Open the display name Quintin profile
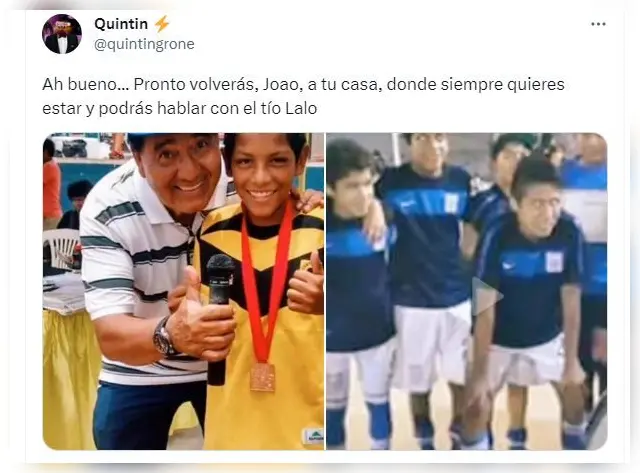Screen dimensions: 640x473 point(121,24)
